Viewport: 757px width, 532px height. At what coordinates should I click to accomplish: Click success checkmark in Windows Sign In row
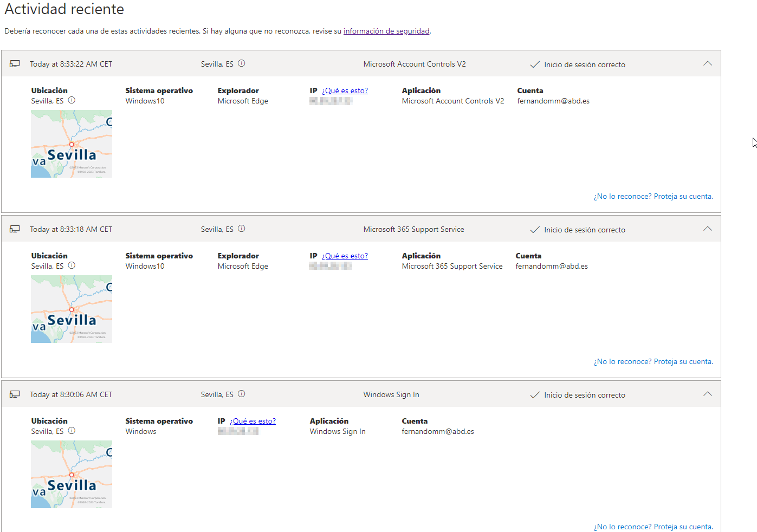[x=535, y=395]
